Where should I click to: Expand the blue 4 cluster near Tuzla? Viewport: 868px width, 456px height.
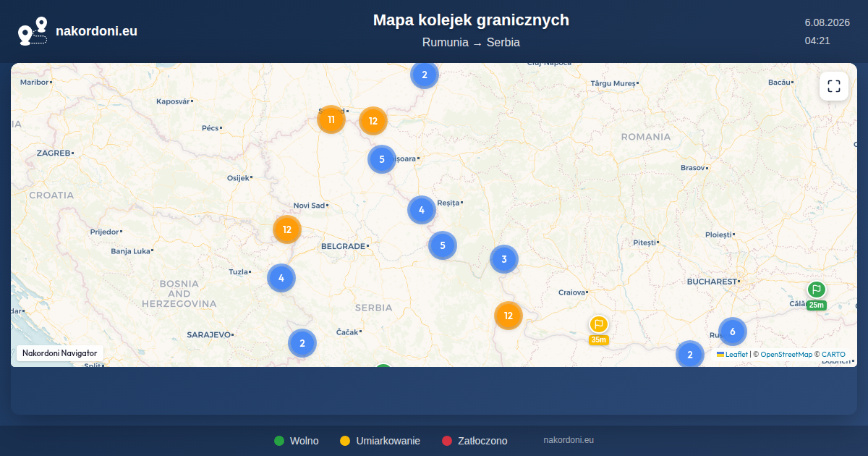coord(281,278)
